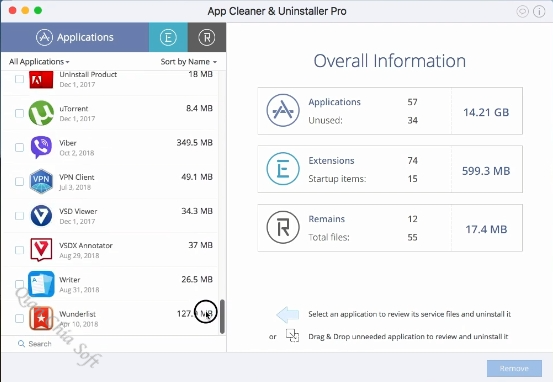Click the Extensions link in Overall Information

tap(331, 160)
